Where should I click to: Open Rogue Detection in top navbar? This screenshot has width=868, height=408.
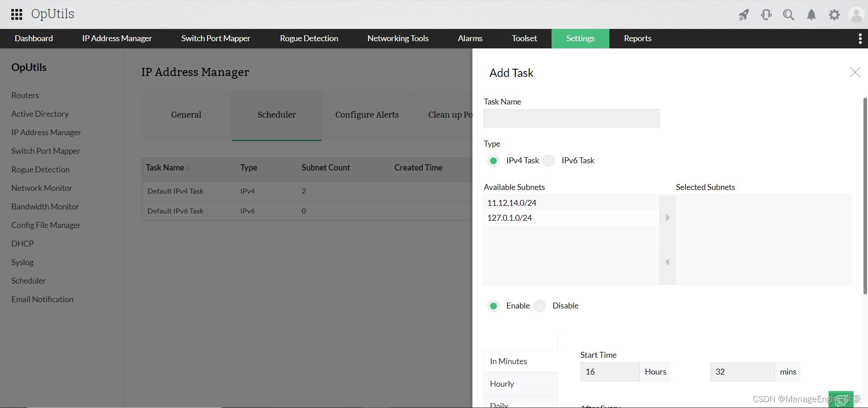click(309, 38)
